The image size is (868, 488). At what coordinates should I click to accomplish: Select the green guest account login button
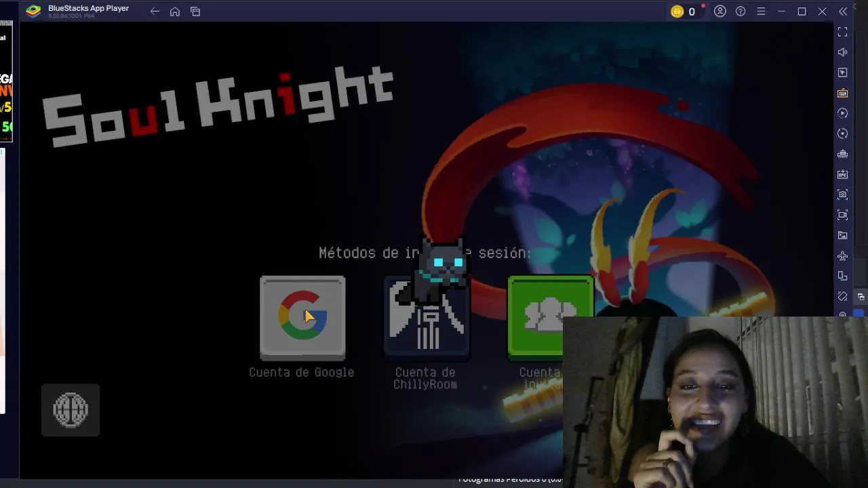pos(550,317)
